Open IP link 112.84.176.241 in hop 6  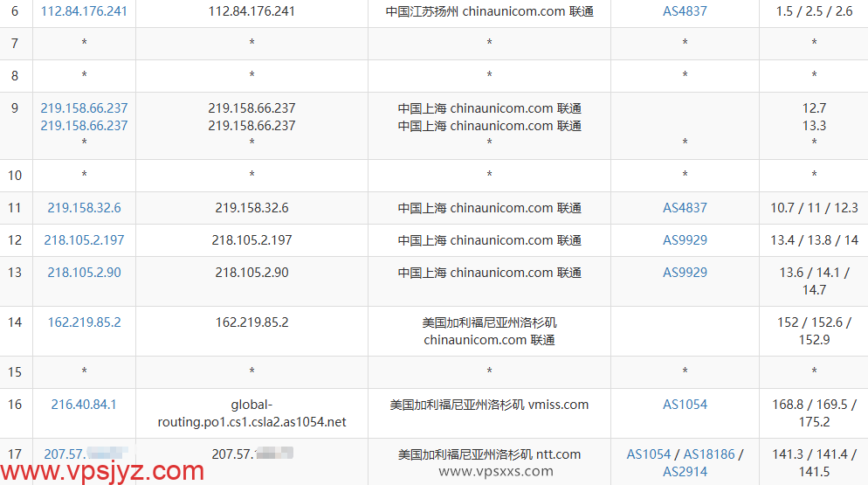coord(84,11)
